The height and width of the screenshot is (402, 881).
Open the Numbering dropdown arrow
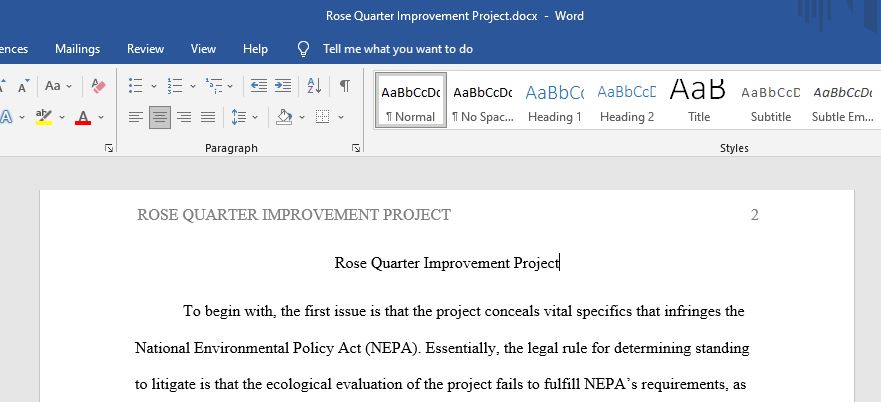click(x=193, y=86)
